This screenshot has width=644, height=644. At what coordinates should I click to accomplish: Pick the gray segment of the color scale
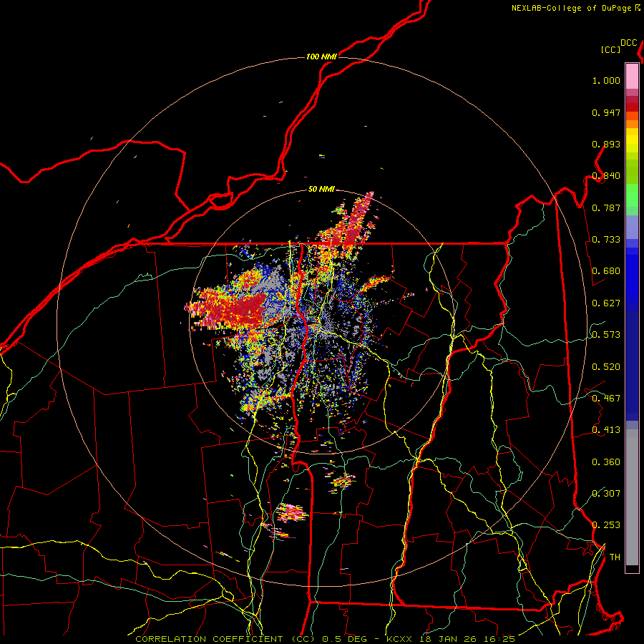tap(632, 497)
